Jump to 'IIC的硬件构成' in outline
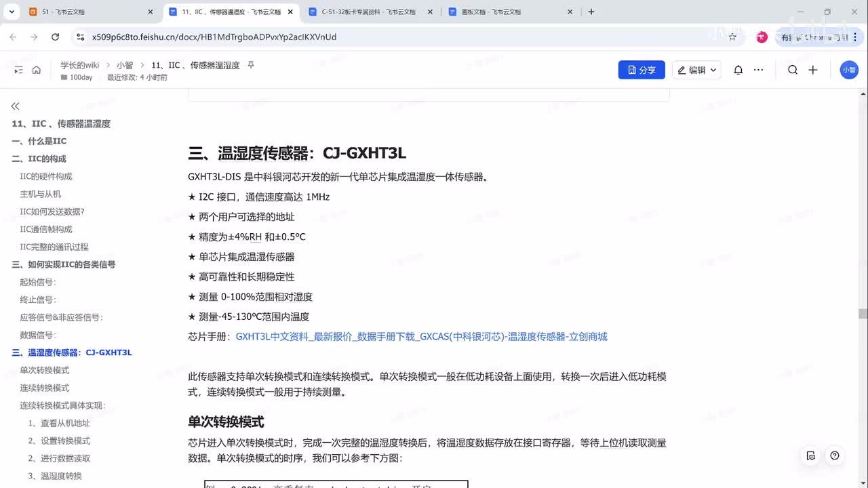The image size is (868, 488). point(46,176)
